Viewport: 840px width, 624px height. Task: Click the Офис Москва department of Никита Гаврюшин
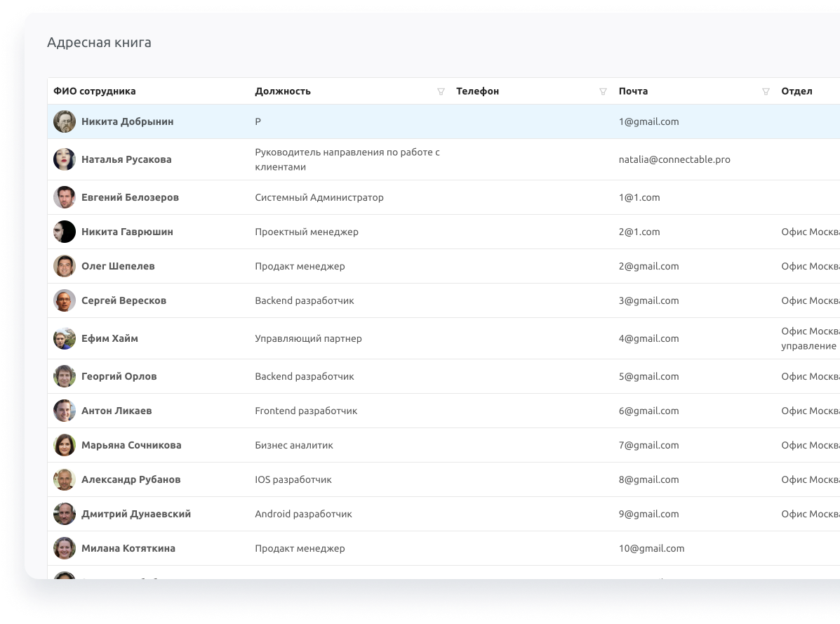810,232
